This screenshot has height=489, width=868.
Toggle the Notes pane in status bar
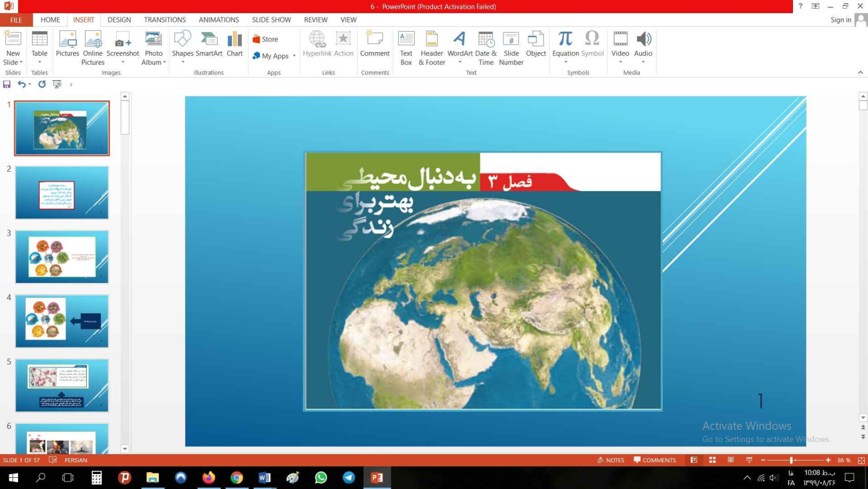[x=611, y=460]
